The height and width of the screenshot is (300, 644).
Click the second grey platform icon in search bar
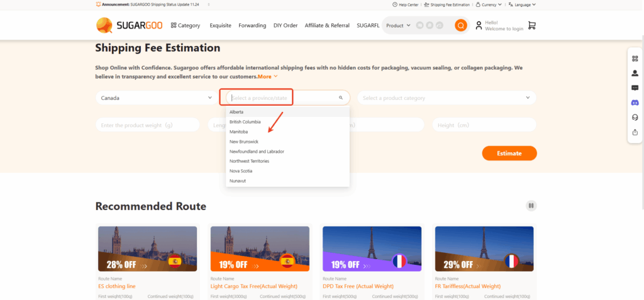pyautogui.click(x=430, y=26)
